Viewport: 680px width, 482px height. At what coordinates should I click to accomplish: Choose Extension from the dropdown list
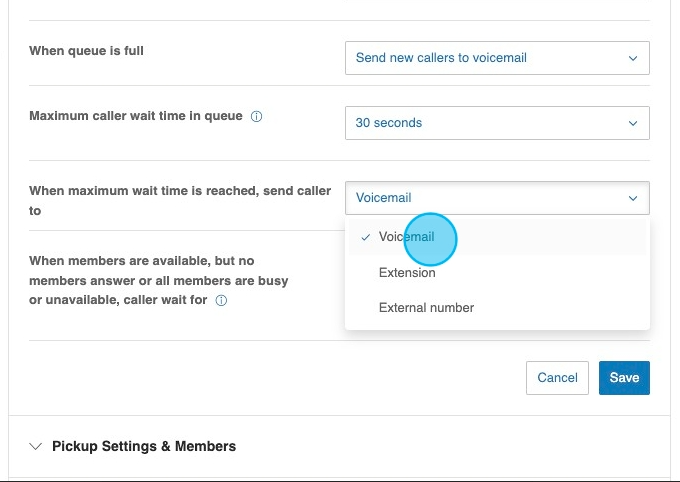tap(407, 273)
